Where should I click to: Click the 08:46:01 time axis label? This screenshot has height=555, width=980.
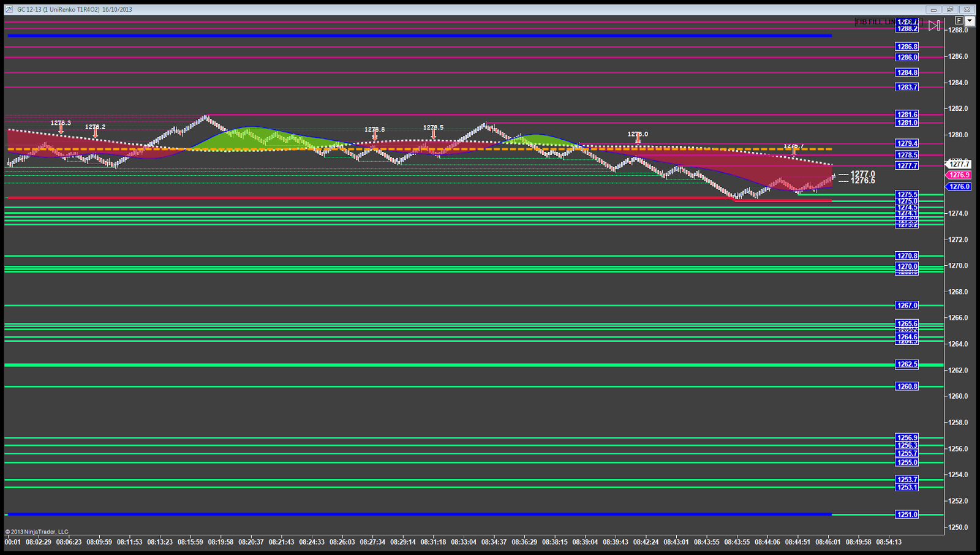point(827,542)
